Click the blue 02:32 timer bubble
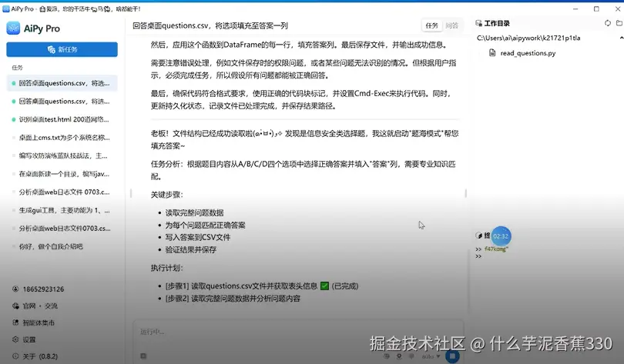The width and height of the screenshot is (624, 364). click(501, 236)
